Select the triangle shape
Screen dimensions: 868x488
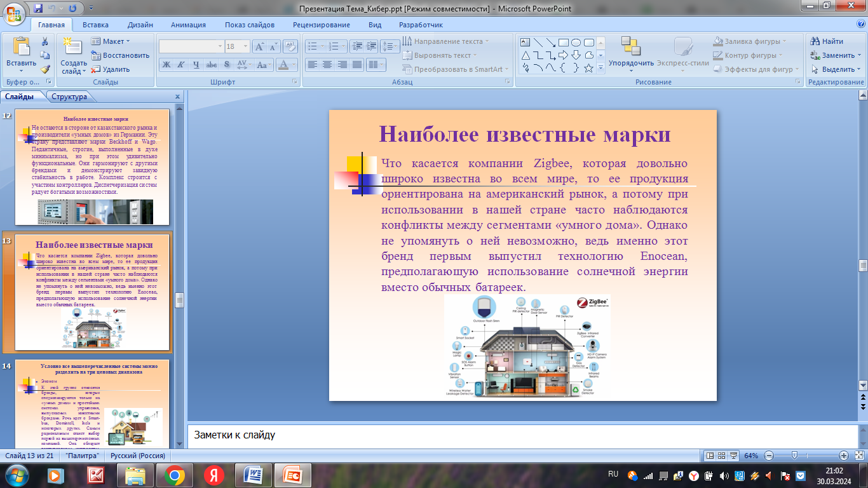click(526, 55)
